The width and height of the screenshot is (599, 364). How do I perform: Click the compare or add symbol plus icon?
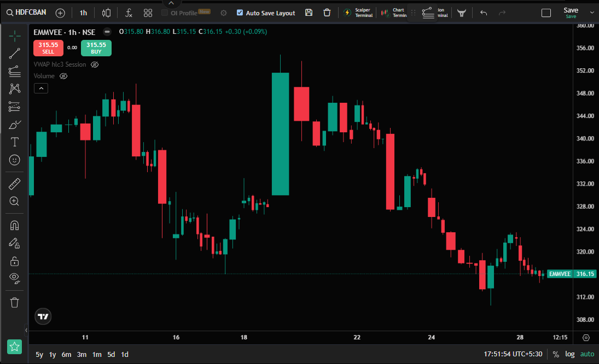60,13
